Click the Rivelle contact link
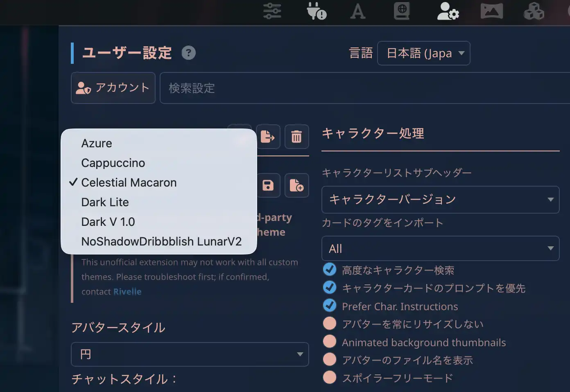This screenshot has height=392, width=570. 127,291
